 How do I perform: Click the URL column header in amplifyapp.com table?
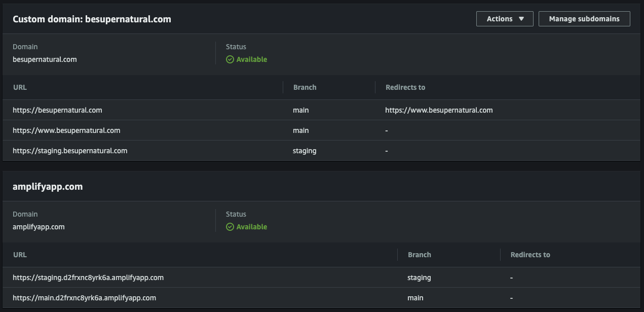pos(20,255)
